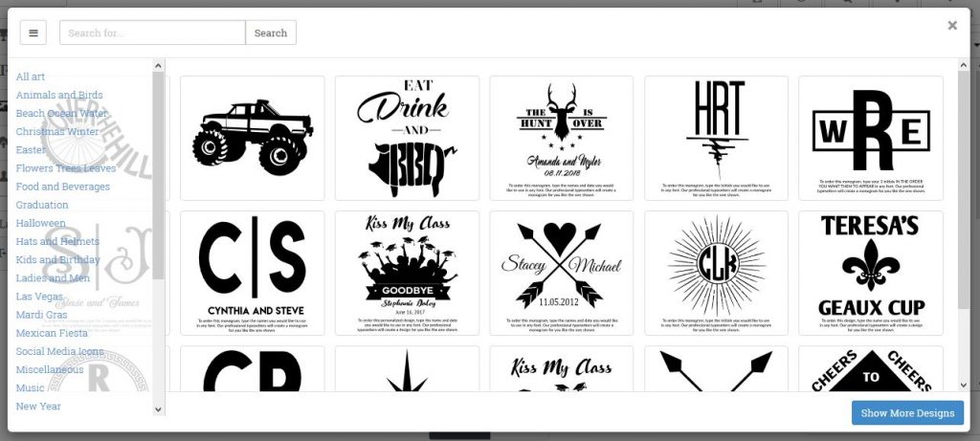
Task: Click the Search button
Action: tap(271, 33)
